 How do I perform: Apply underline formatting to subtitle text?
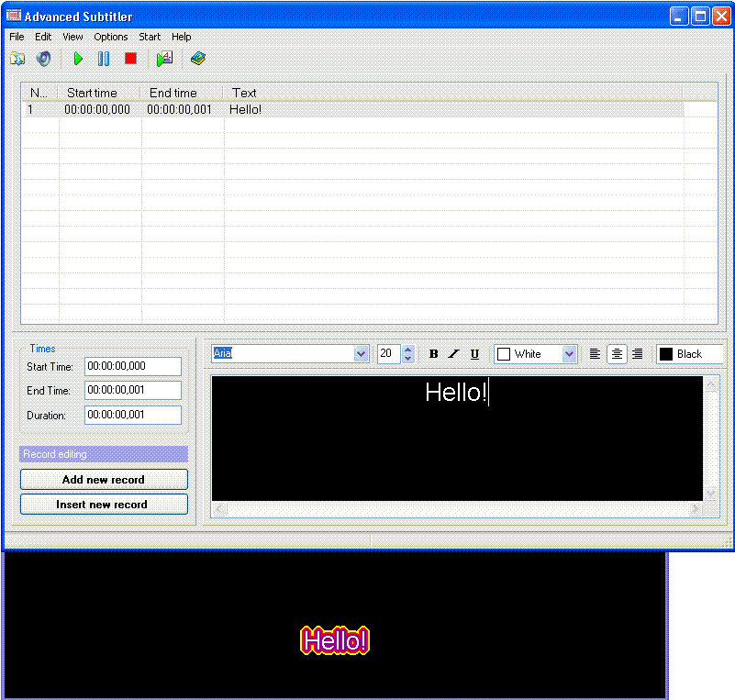pyautogui.click(x=474, y=353)
